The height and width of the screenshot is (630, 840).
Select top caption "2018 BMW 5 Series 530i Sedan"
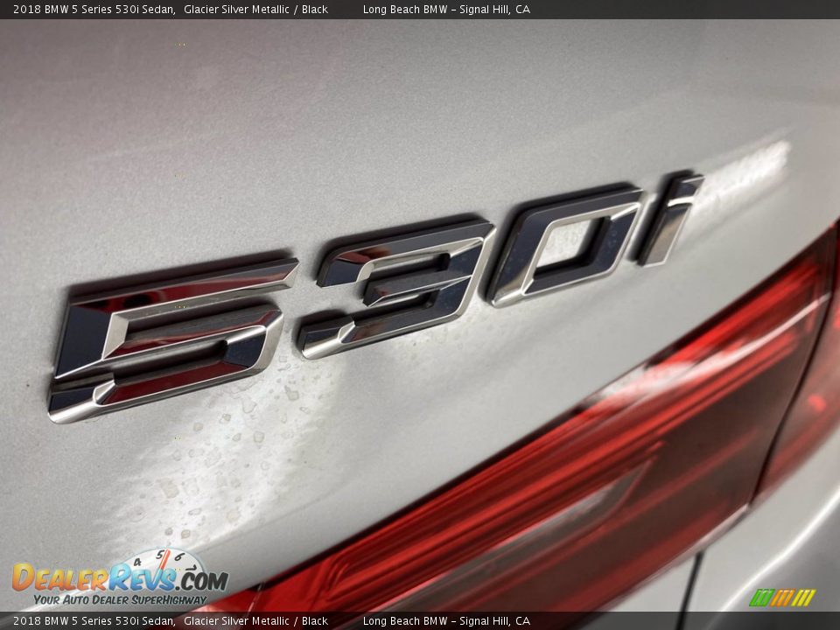click(x=94, y=10)
